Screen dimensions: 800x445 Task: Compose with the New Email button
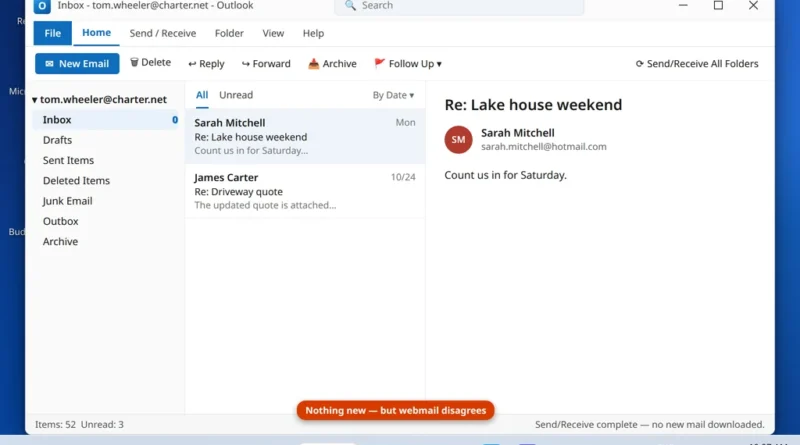[77, 64]
